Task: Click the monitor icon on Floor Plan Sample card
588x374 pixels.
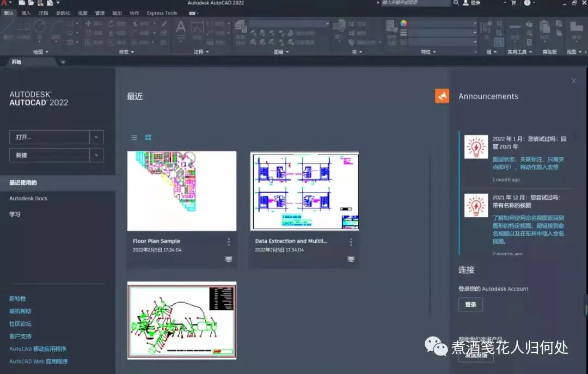Action: click(228, 259)
